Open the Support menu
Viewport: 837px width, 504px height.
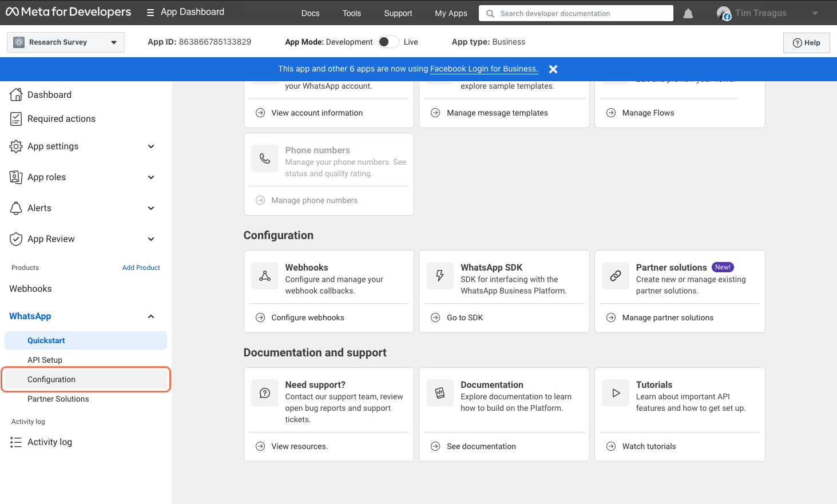pos(398,13)
